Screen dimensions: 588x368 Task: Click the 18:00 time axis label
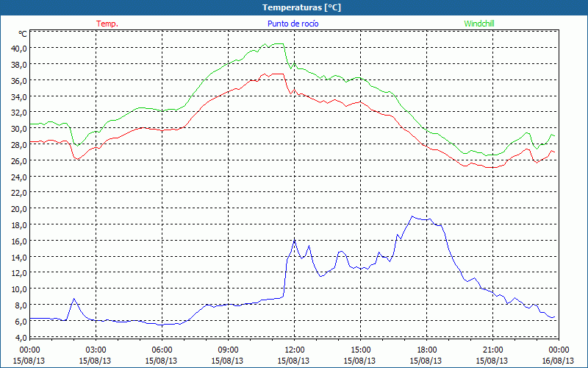click(x=427, y=350)
